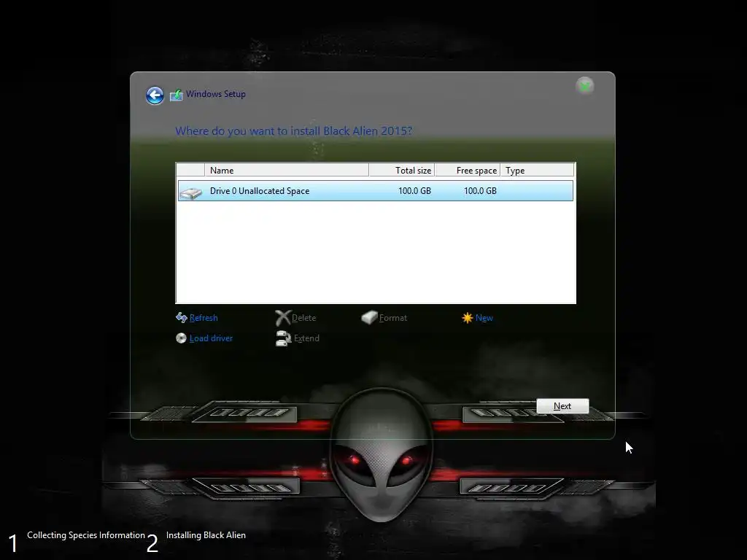Screen dimensions: 747x560
Task: Click the Format link text
Action: 393,318
